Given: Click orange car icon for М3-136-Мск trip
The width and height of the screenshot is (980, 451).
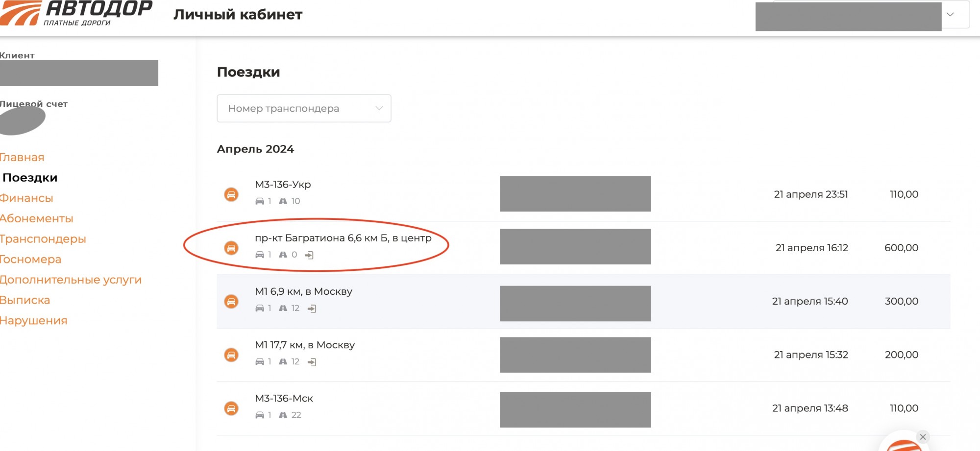Looking at the screenshot, I should [x=231, y=408].
